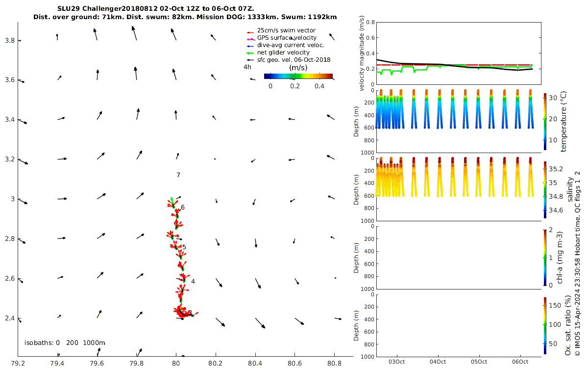Click the temperature (°C) colorbar
Viewport: 588px width, 368px height.
[x=545, y=121]
